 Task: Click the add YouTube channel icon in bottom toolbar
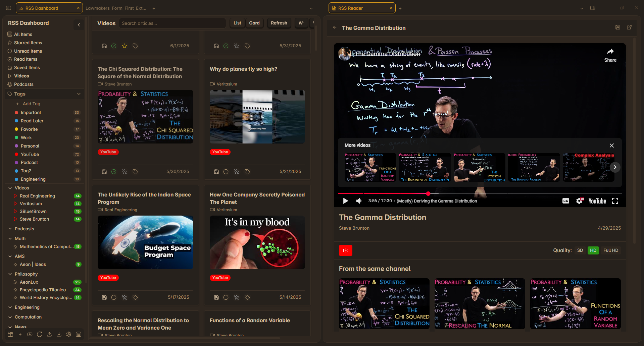pos(30,334)
